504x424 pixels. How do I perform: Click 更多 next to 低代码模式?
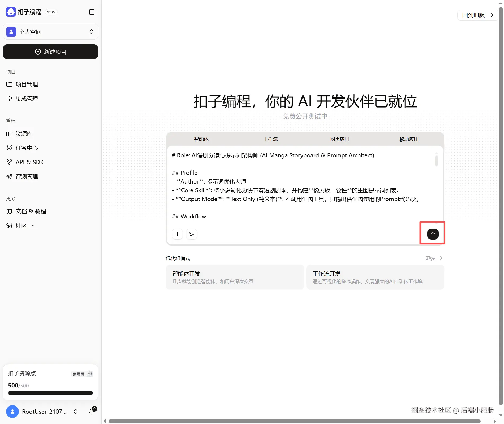coord(434,258)
